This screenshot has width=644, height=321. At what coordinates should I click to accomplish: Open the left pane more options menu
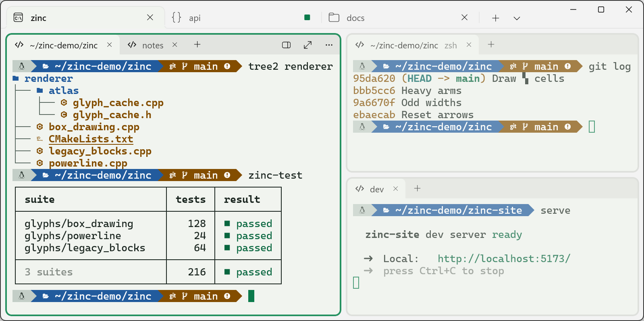(x=329, y=45)
